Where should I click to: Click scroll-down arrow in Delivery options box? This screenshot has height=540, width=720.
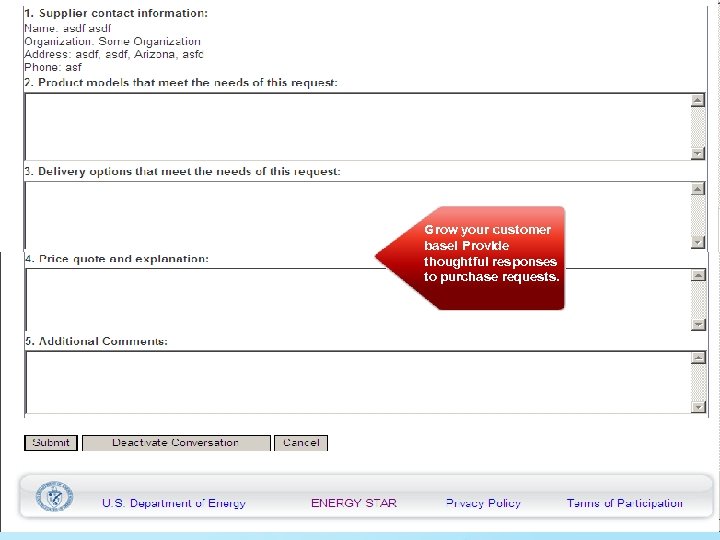[698, 242]
